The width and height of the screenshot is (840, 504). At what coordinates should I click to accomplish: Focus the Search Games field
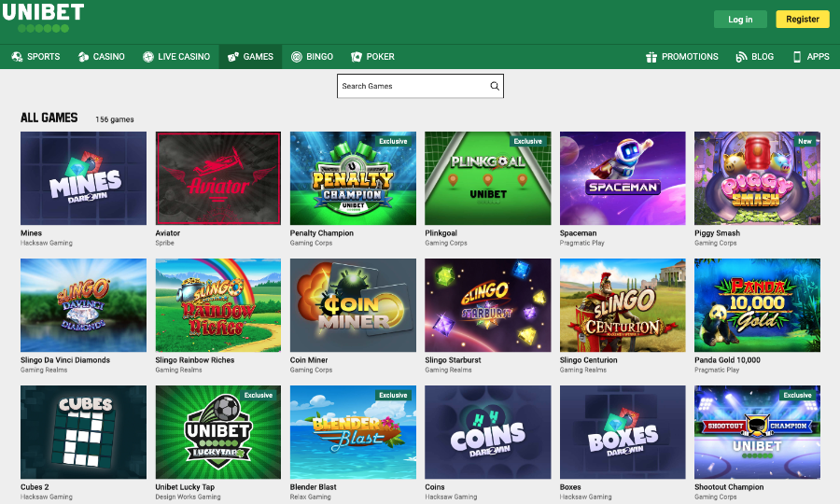tap(420, 86)
